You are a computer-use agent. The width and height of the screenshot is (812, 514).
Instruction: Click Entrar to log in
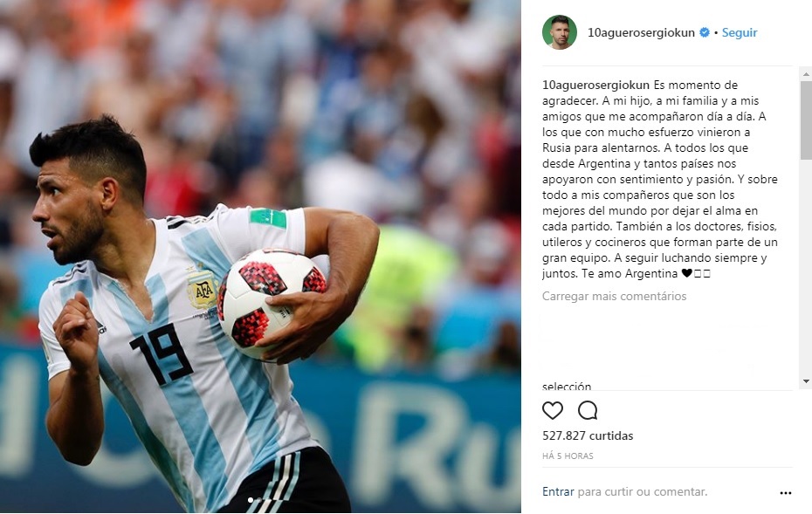click(x=558, y=491)
